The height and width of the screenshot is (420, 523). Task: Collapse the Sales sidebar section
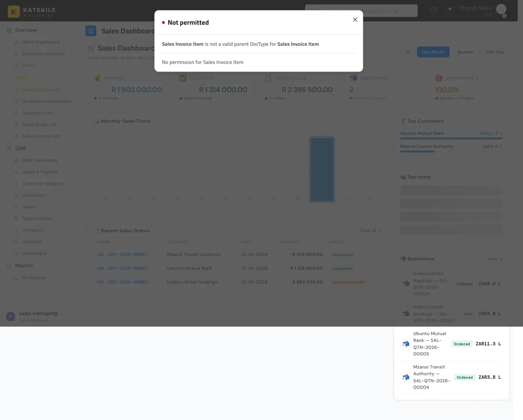[x=70, y=78]
